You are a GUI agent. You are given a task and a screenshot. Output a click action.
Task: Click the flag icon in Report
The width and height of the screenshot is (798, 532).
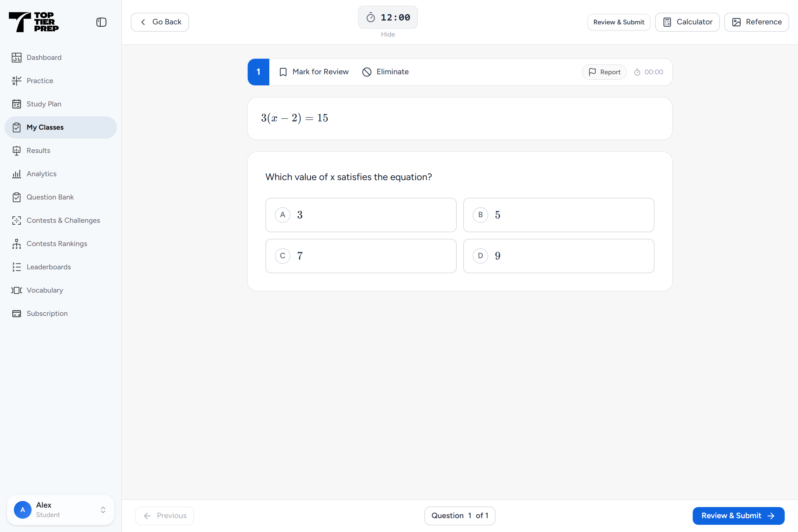(592, 72)
